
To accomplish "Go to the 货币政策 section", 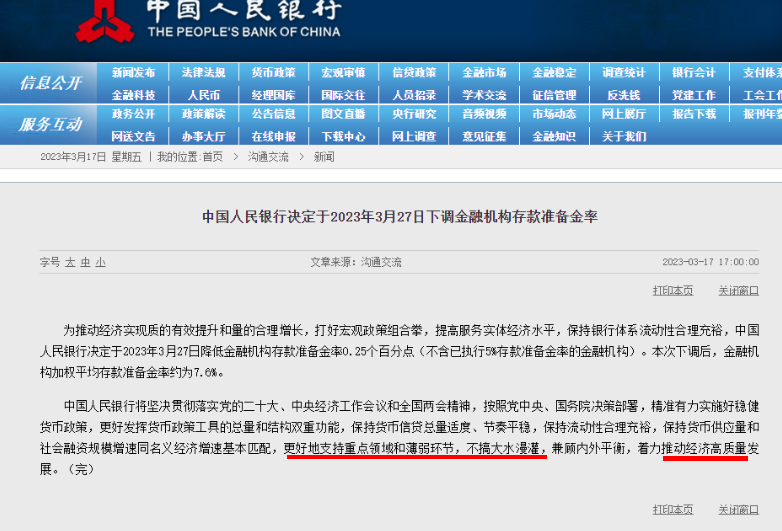I will point(273,73).
